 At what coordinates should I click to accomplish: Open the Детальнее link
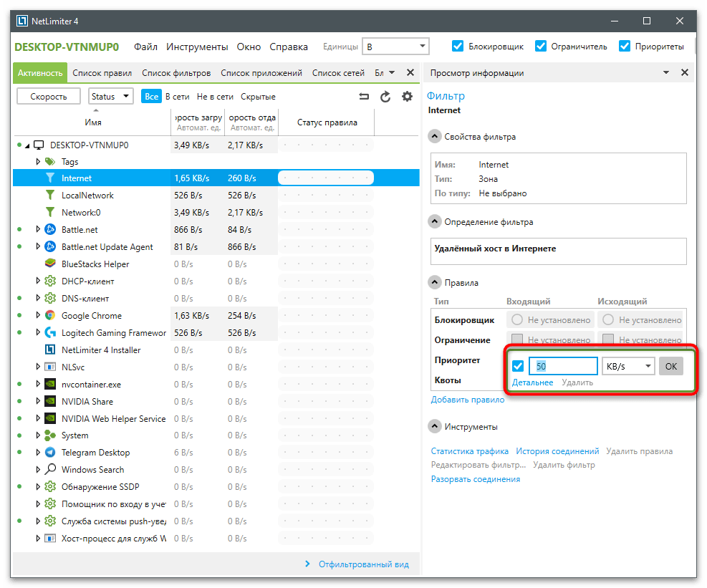click(532, 382)
